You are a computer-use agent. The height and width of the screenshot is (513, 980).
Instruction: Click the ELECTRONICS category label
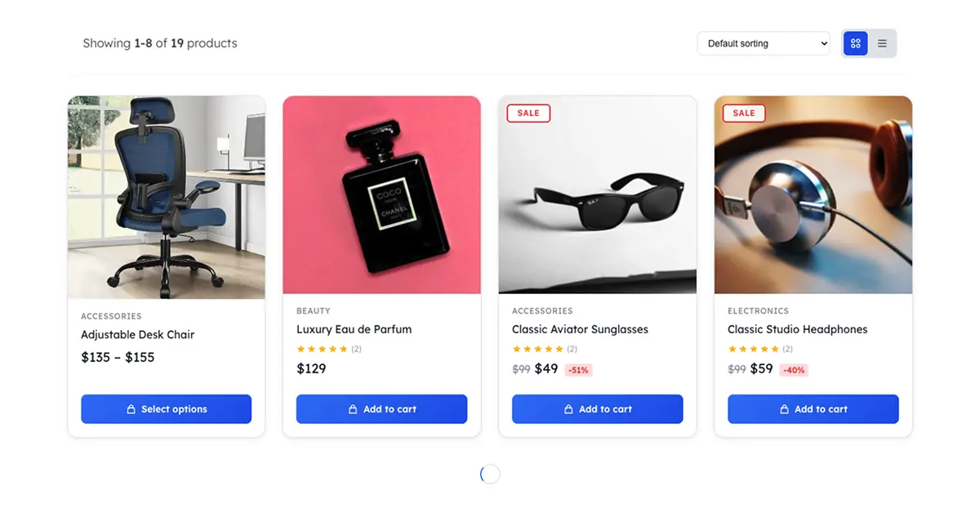(x=758, y=311)
